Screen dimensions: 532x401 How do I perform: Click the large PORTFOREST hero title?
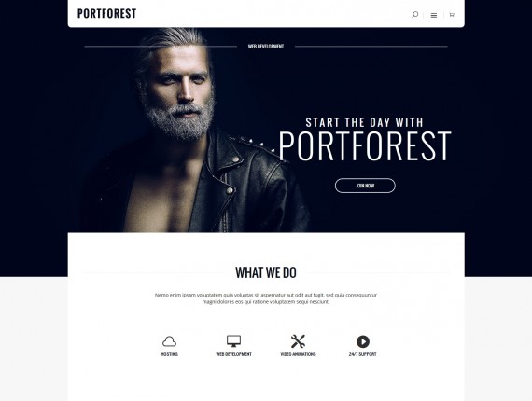click(x=365, y=146)
